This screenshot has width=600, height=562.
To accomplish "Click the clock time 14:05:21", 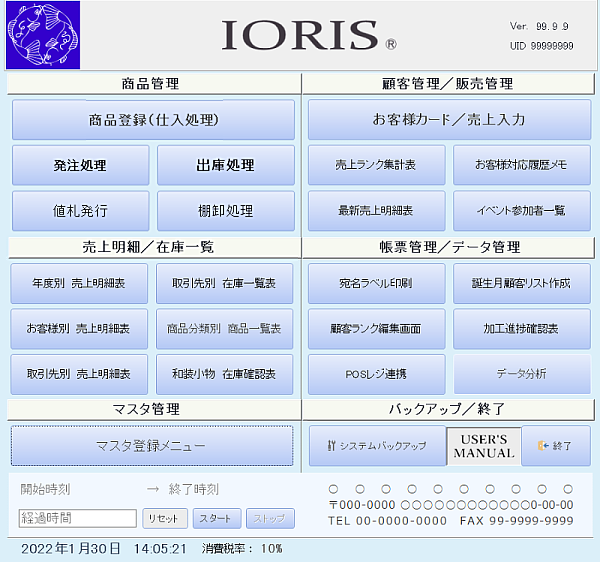I will click(x=160, y=549).
